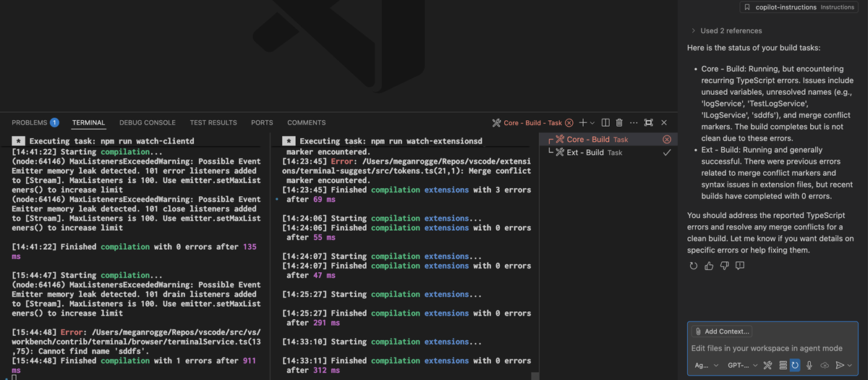Screen dimensions: 868x380
Task: Click the 'npm run watch-extensionsd' executing task line
Action: [391, 141]
